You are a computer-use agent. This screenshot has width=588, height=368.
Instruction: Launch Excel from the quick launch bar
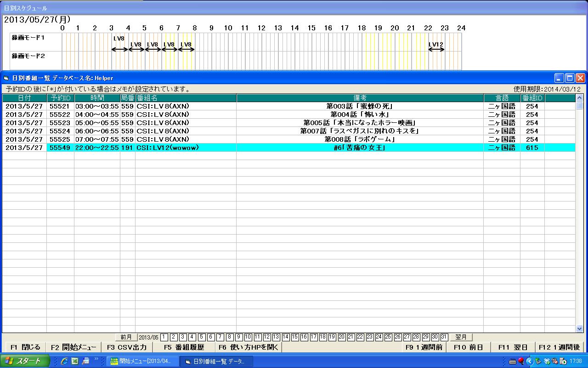pyautogui.click(x=74, y=361)
